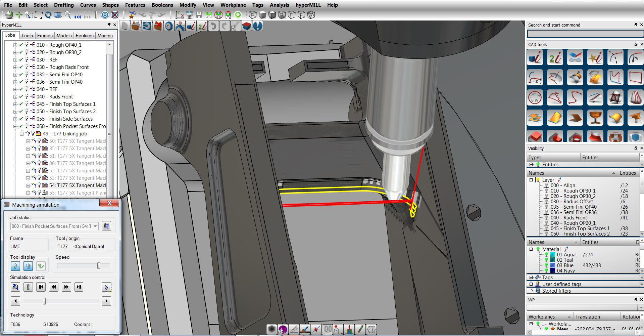Click the fast-forward simulation button
Viewport: 644px width, 336px height.
coord(66,287)
